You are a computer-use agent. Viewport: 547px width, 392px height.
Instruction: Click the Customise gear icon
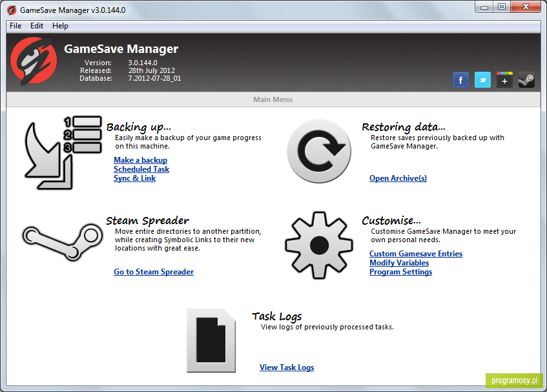pos(319,245)
